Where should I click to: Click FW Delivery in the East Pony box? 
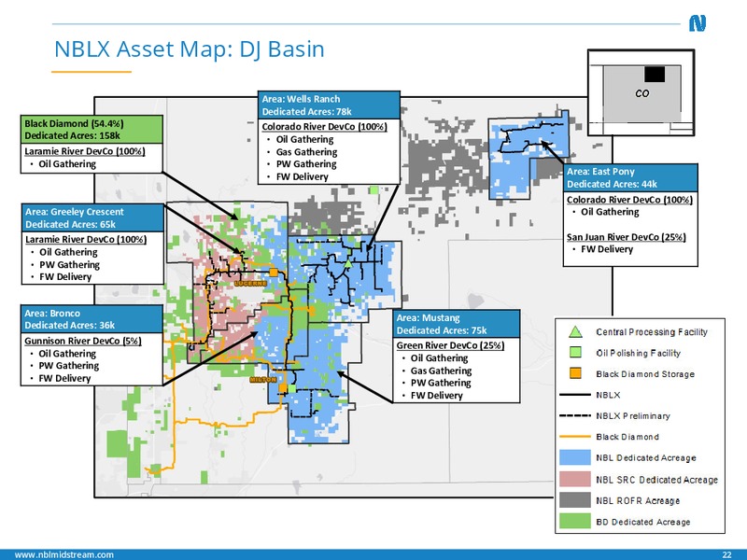pyautogui.click(x=607, y=249)
